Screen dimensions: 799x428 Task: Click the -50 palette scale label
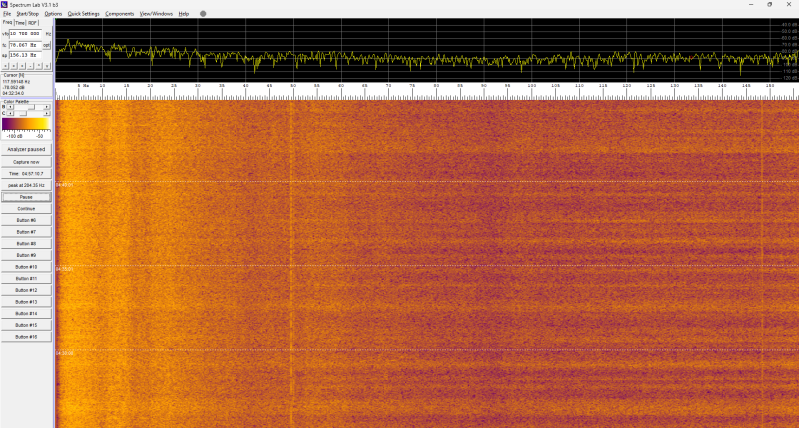[40, 136]
